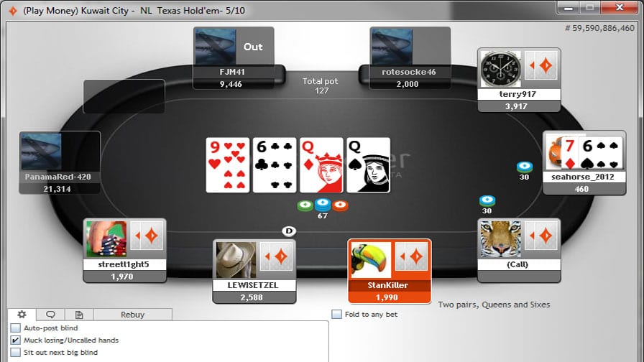Enable Auto-post blind checkbox
The height and width of the screenshot is (362, 644).
click(15, 328)
